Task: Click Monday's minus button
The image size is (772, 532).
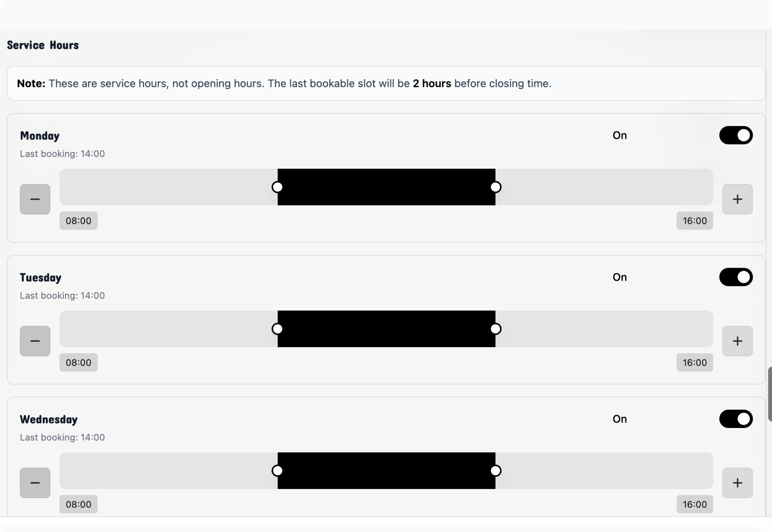Action: click(35, 199)
